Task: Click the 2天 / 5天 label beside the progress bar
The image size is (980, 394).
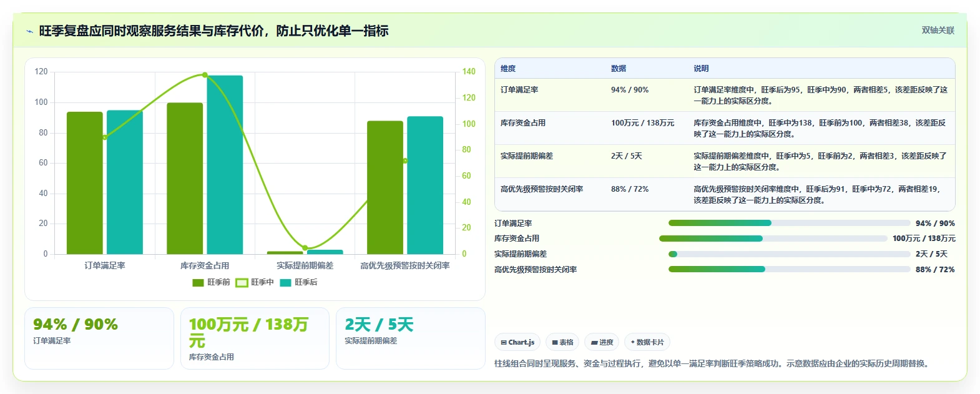Action: (x=931, y=254)
